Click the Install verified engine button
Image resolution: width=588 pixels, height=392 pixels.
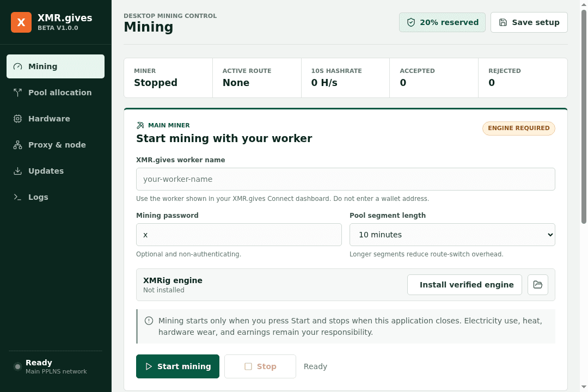464,285
